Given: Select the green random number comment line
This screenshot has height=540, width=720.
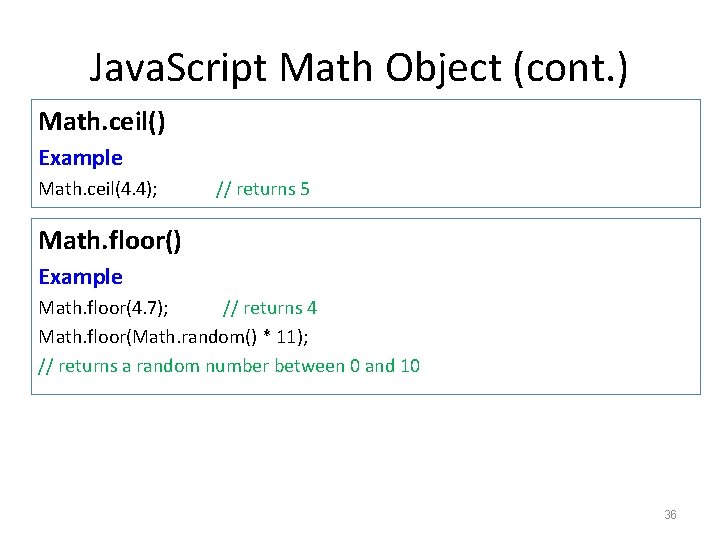Looking at the screenshot, I should pos(229,366).
